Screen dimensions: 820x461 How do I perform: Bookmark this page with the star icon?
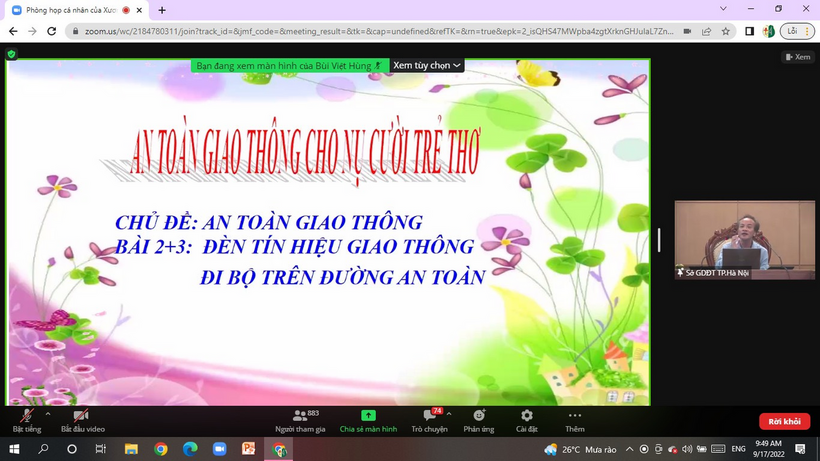point(726,31)
